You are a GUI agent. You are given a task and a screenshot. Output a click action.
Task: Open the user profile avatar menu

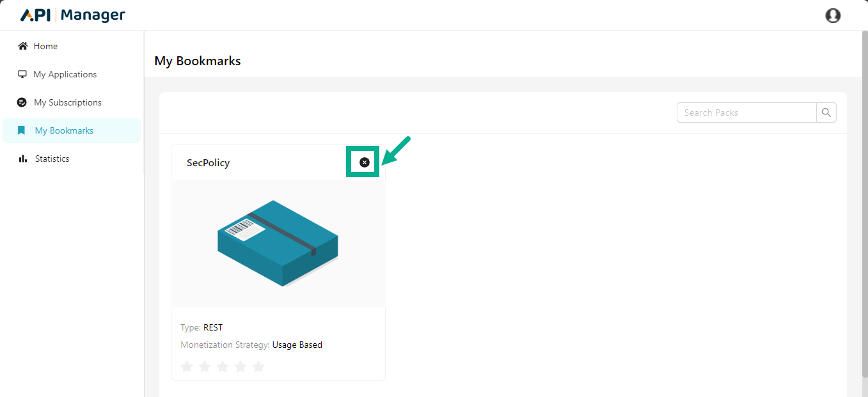[833, 15]
